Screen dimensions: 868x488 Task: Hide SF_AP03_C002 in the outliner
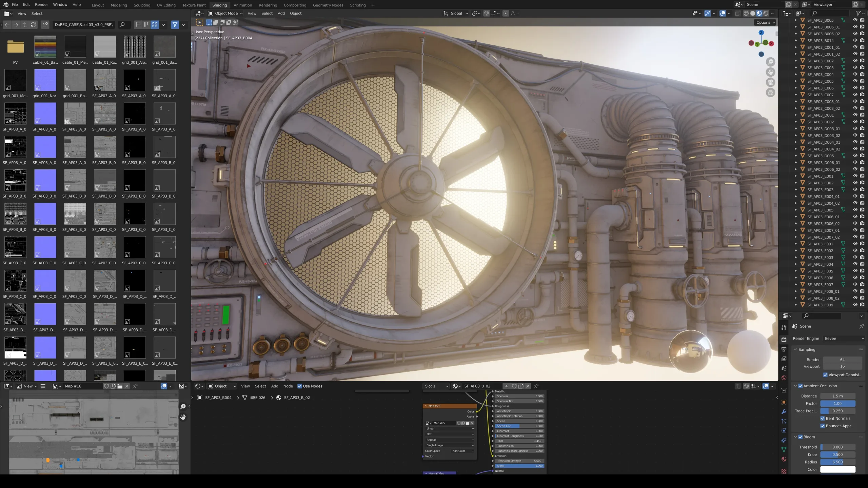[855, 61]
